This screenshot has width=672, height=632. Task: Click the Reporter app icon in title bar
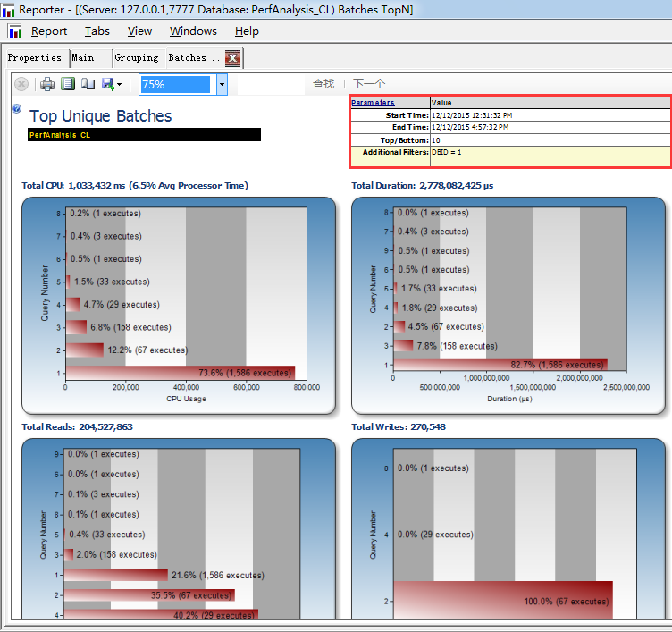[8, 10]
